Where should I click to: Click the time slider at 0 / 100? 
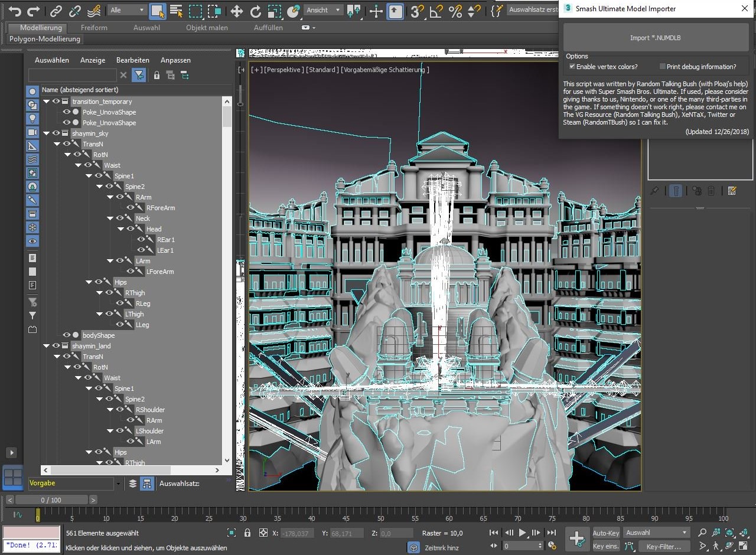click(x=52, y=500)
